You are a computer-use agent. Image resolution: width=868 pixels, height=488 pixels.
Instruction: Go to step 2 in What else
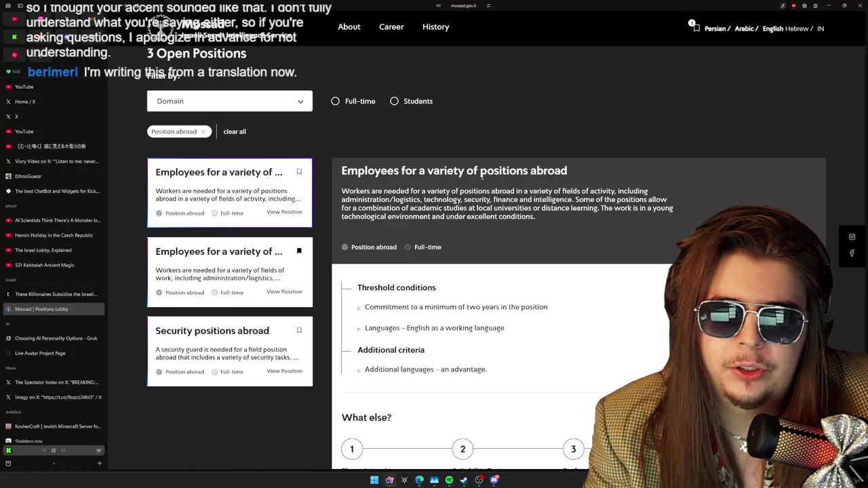[x=462, y=449]
